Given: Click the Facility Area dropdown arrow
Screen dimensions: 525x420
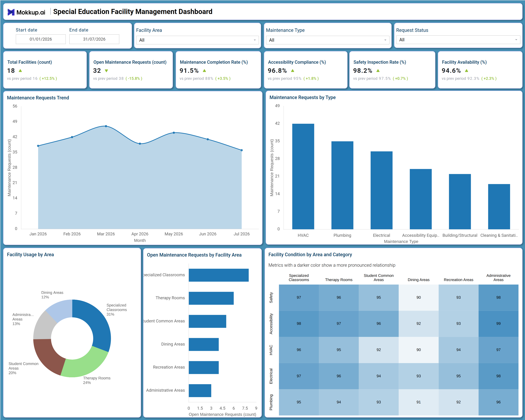Looking at the screenshot, I should (255, 40).
